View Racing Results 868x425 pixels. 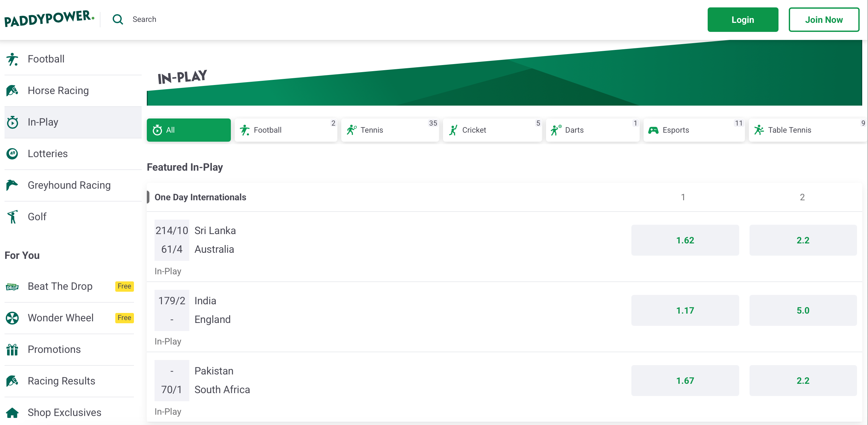(x=70, y=381)
